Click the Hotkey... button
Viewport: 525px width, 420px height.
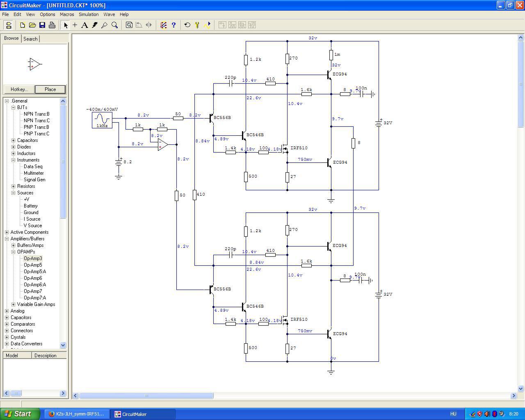point(19,89)
